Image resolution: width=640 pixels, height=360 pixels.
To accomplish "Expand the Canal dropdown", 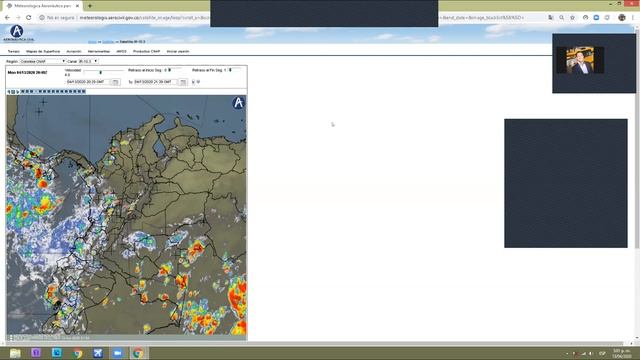I will (88, 61).
